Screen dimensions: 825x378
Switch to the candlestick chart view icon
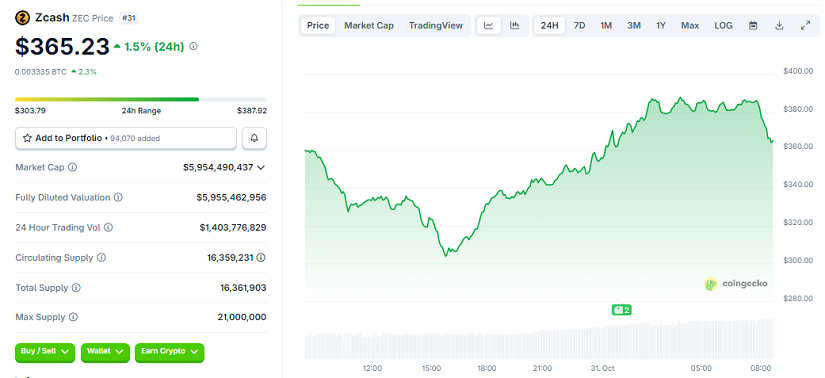pos(515,25)
